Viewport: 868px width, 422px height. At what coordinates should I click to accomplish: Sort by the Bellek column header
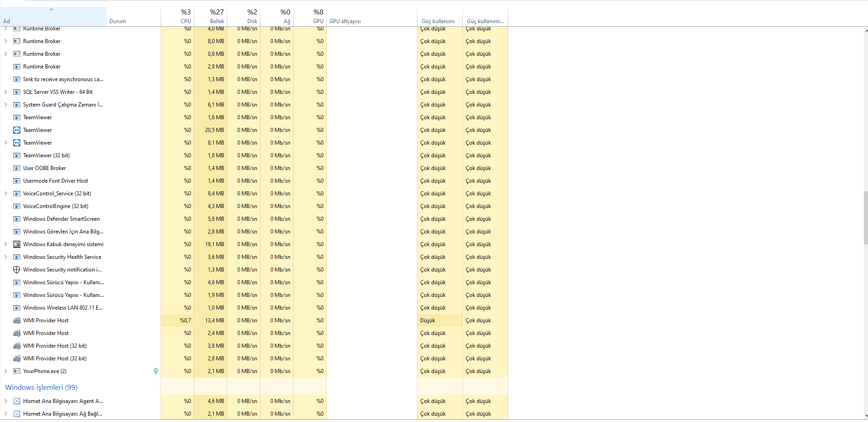[x=211, y=17]
